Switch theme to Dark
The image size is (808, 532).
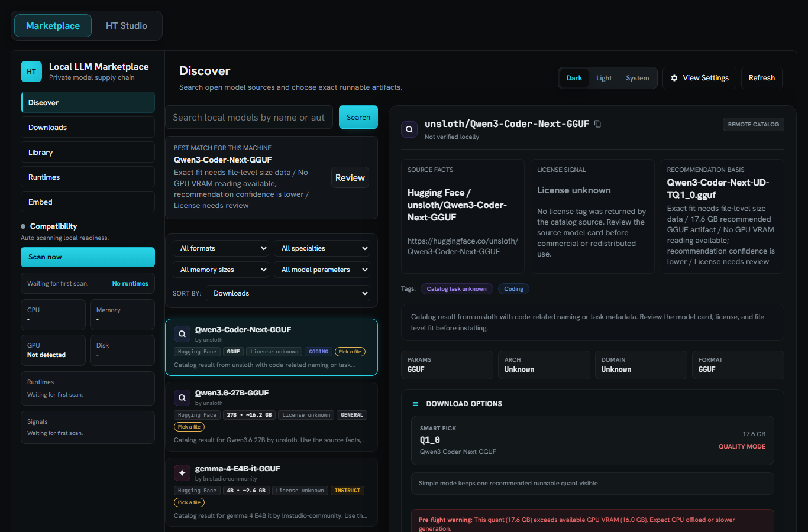574,78
